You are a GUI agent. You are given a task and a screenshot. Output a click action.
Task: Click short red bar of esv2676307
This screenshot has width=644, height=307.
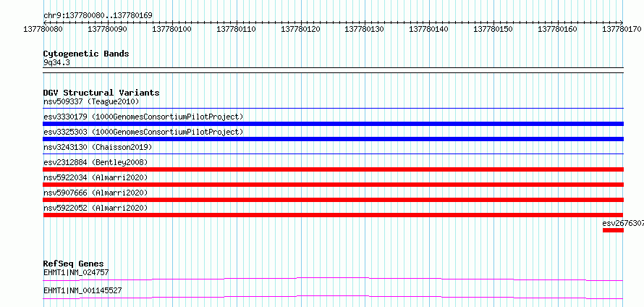613,230
